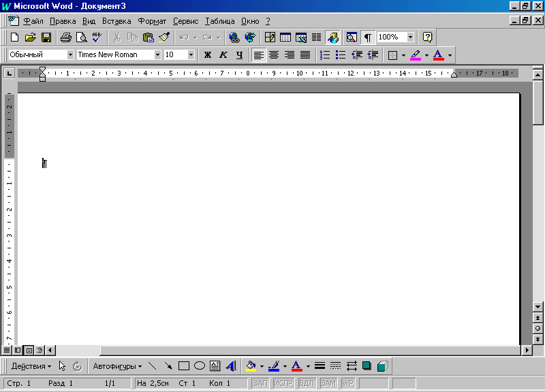Apply blue line color brush

[274, 366]
